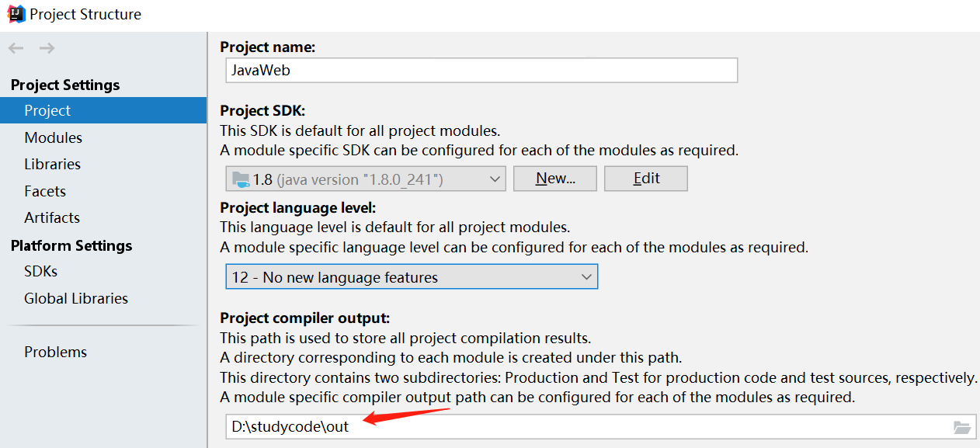The height and width of the screenshot is (448, 980).
Task: Select Project in the sidebar
Action: pos(47,110)
